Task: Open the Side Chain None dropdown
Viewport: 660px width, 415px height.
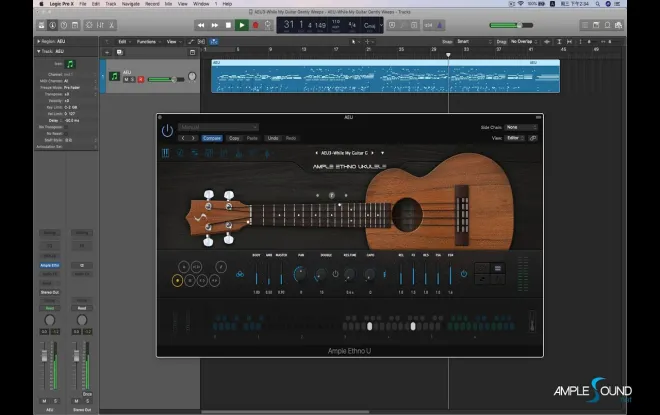Action: [521, 127]
